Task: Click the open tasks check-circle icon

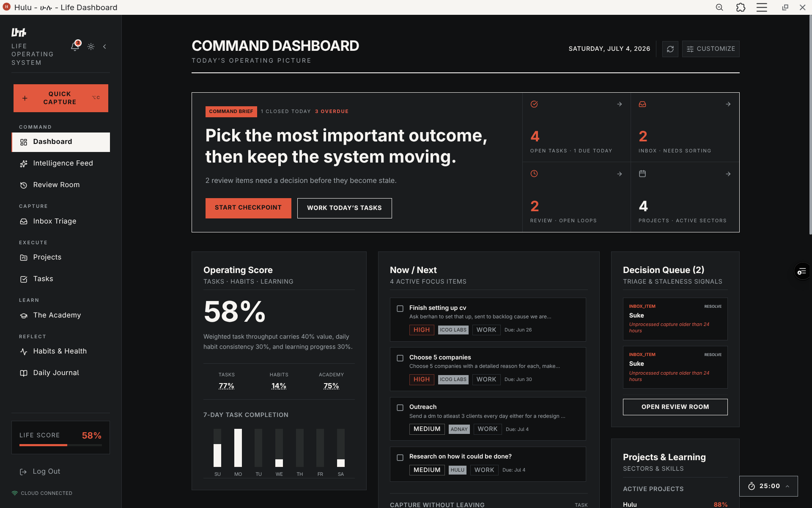Action: tap(534, 104)
